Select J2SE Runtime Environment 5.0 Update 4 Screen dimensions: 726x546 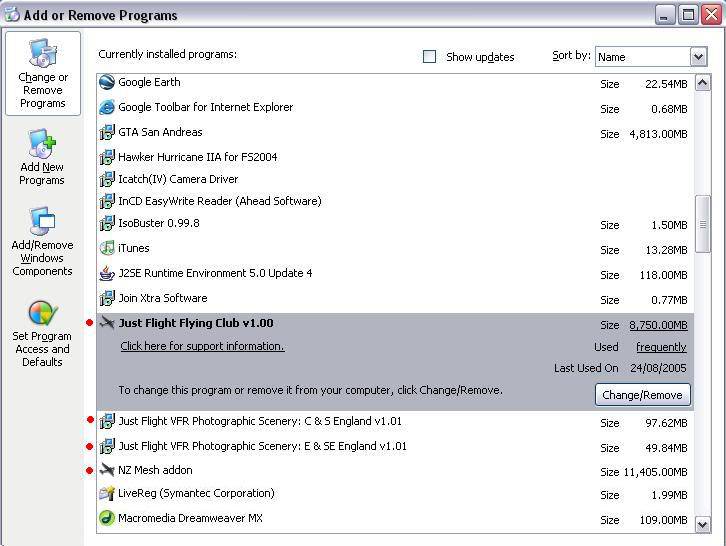[395, 274]
